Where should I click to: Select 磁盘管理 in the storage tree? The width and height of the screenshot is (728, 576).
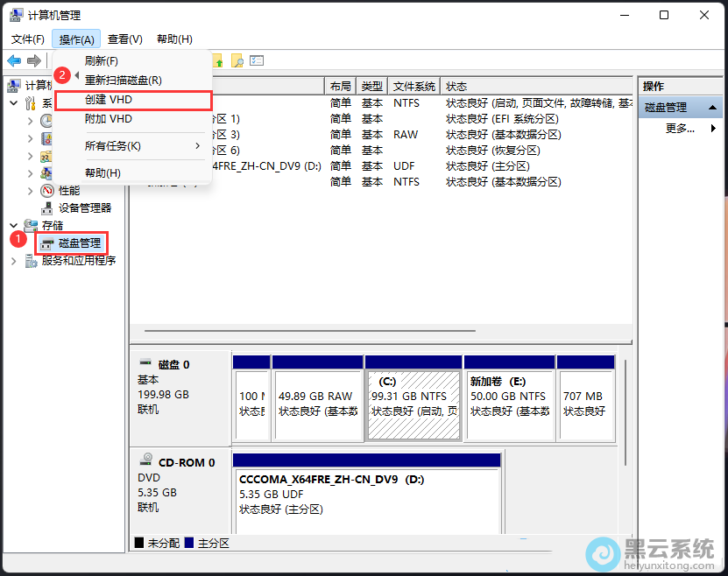tap(79, 242)
